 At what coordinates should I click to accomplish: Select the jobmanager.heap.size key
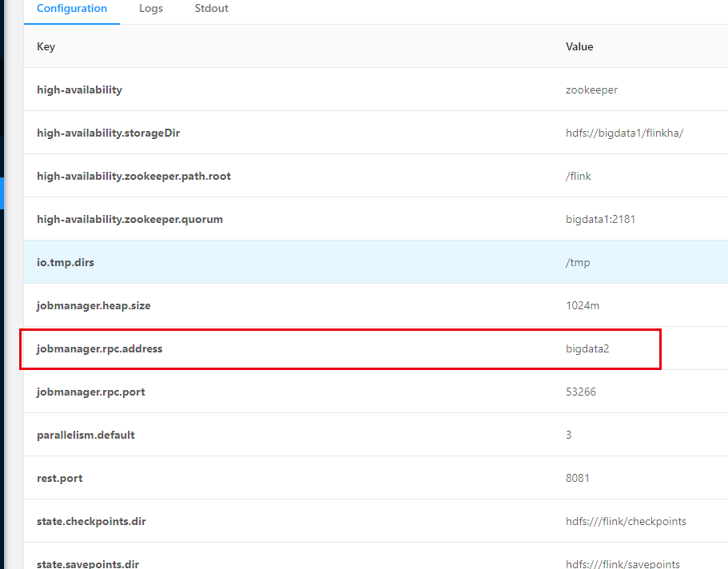point(93,306)
